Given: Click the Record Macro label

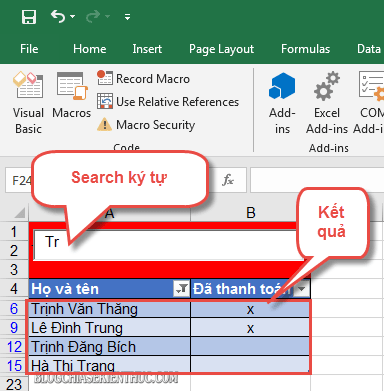Looking at the screenshot, I should 153,79.
